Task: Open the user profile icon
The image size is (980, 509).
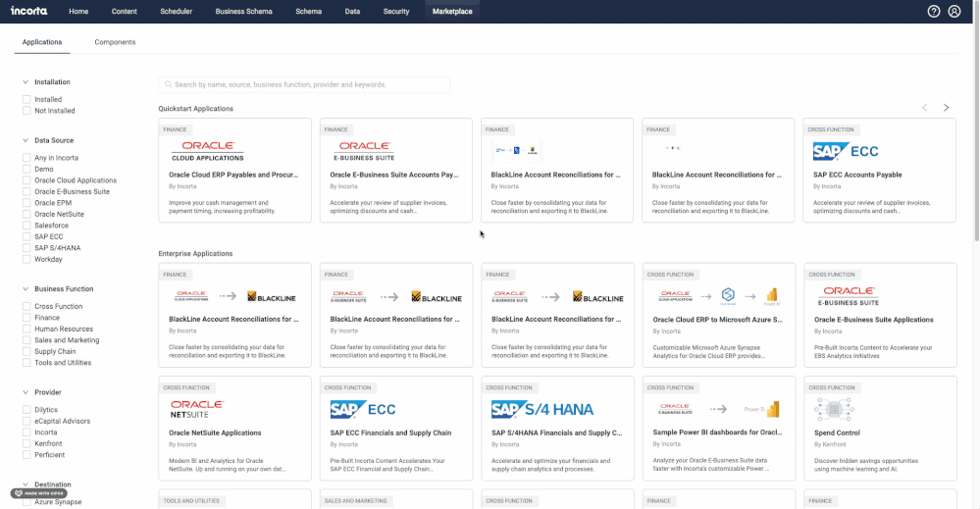Action: (954, 12)
